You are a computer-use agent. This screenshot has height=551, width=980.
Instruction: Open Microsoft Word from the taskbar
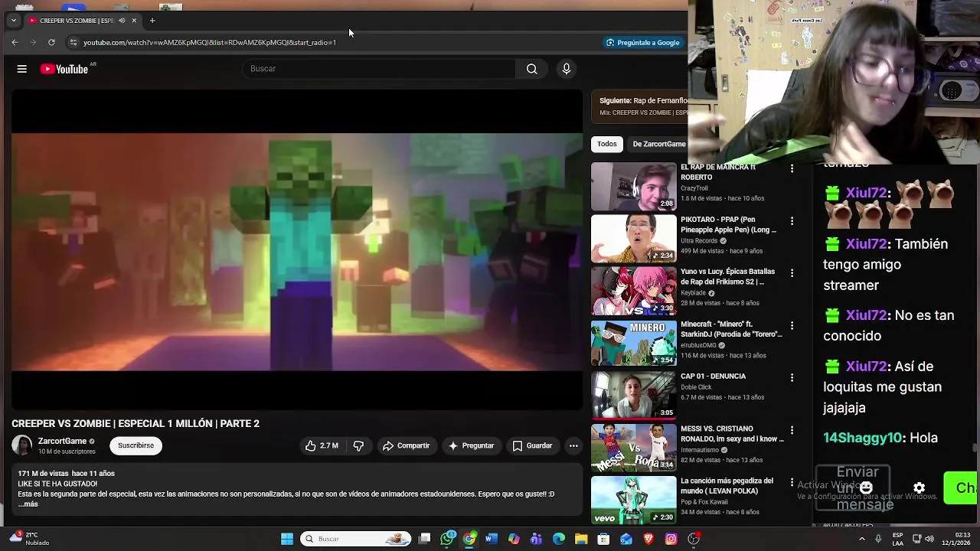tap(492, 539)
